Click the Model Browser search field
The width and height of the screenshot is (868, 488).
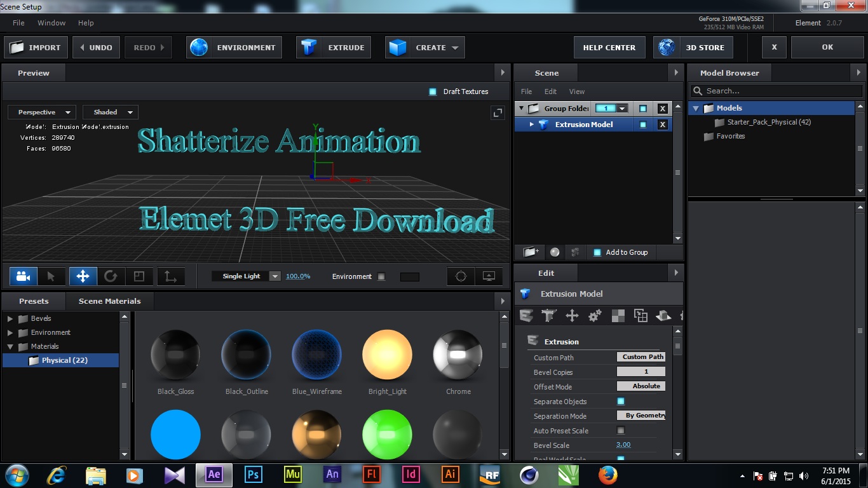click(776, 91)
